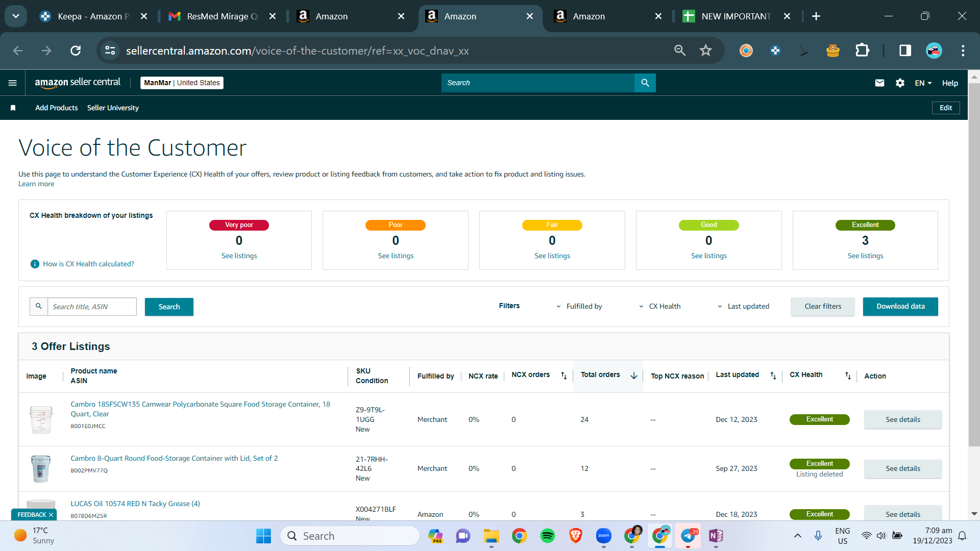Image resolution: width=980 pixels, height=551 pixels.
Task: Click the page vertical scrollbar
Action: (974, 265)
